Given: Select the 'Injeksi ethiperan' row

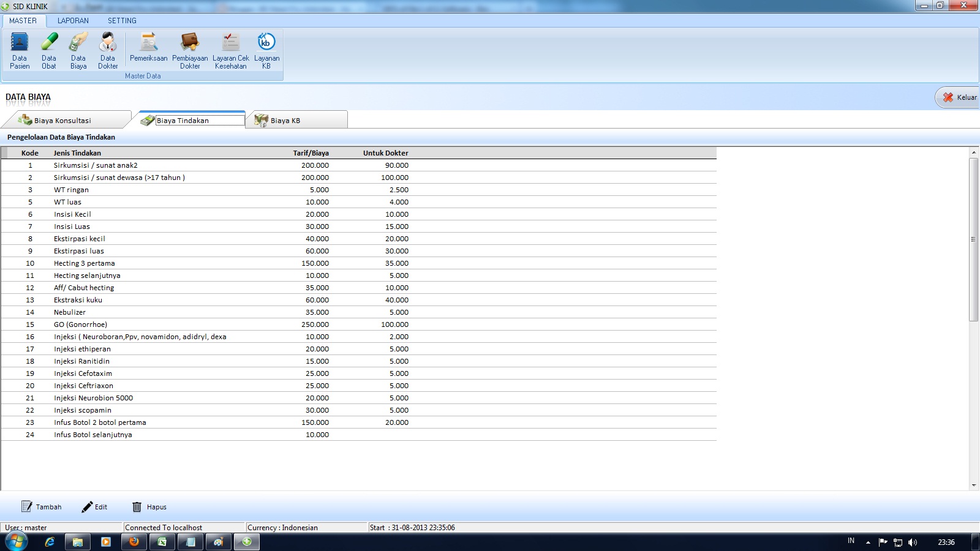Looking at the screenshot, I should [358, 349].
